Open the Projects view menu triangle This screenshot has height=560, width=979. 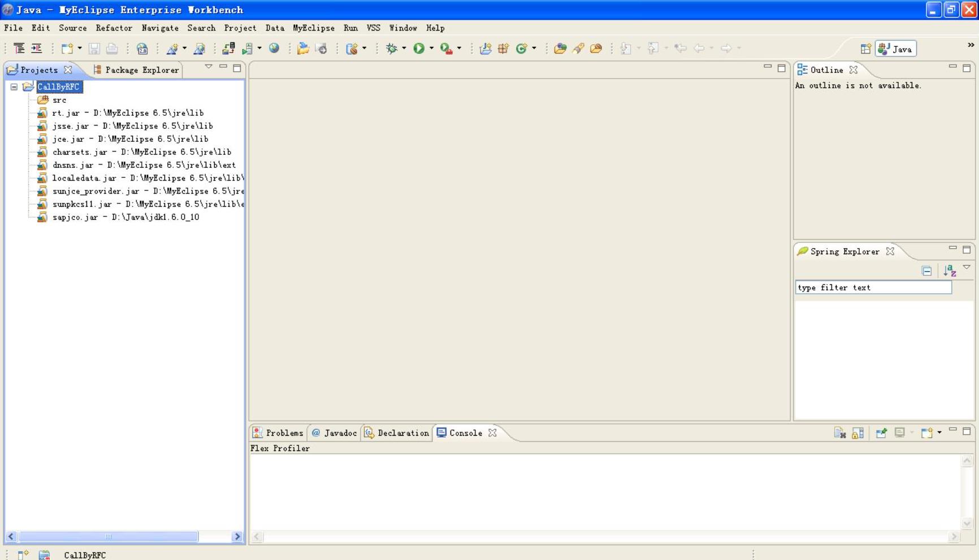pos(209,67)
